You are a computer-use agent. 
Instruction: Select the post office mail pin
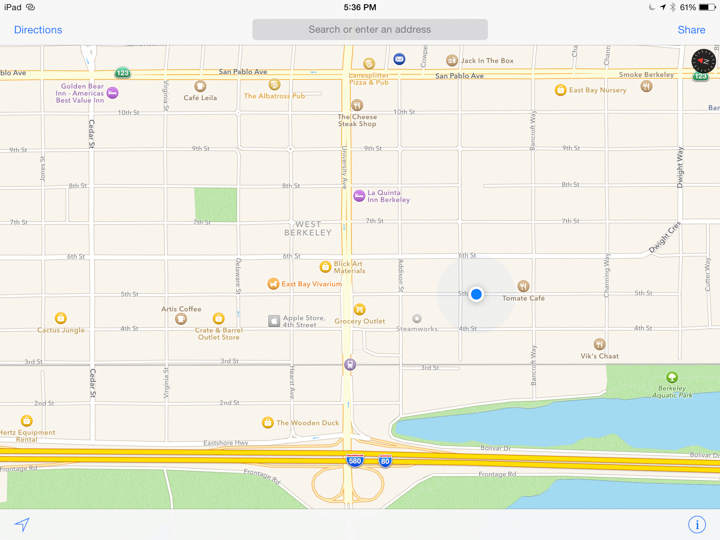399,59
